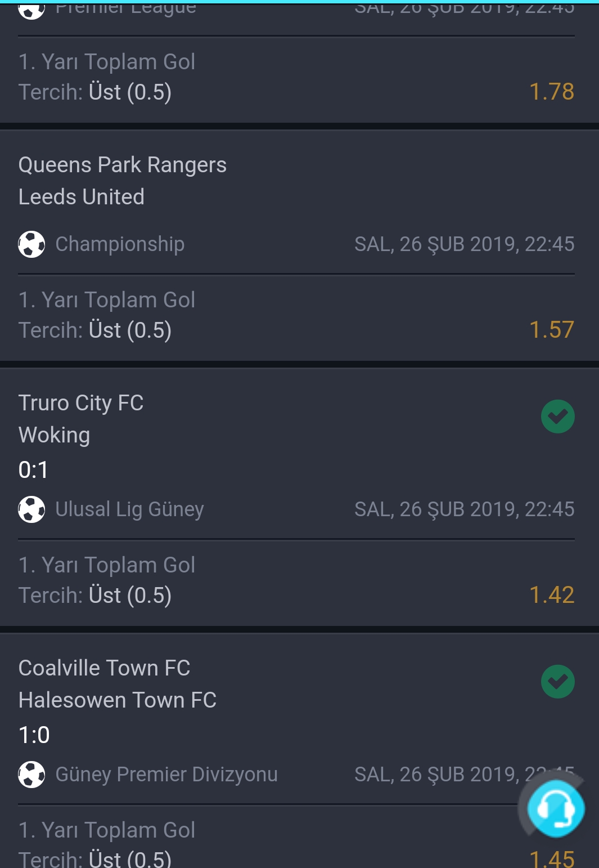Select the 1.42 odds for Truro match
This screenshot has width=599, height=868.
[x=552, y=595]
